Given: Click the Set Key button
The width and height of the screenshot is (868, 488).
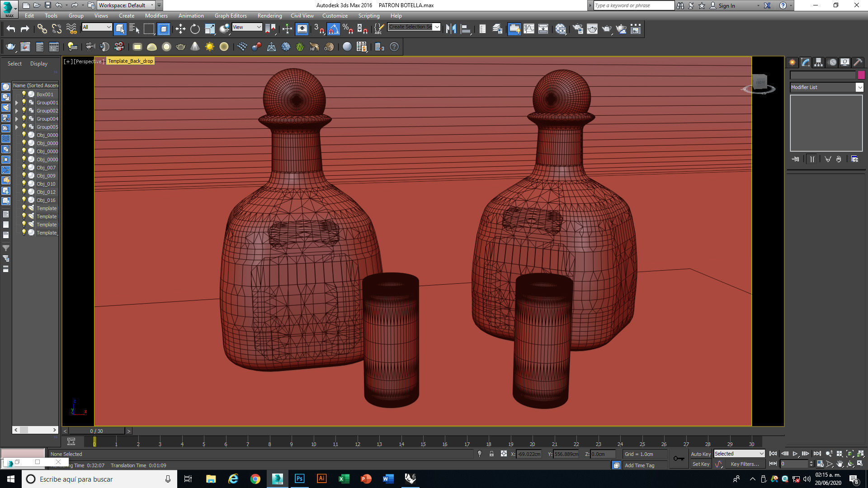Looking at the screenshot, I should (701, 464).
